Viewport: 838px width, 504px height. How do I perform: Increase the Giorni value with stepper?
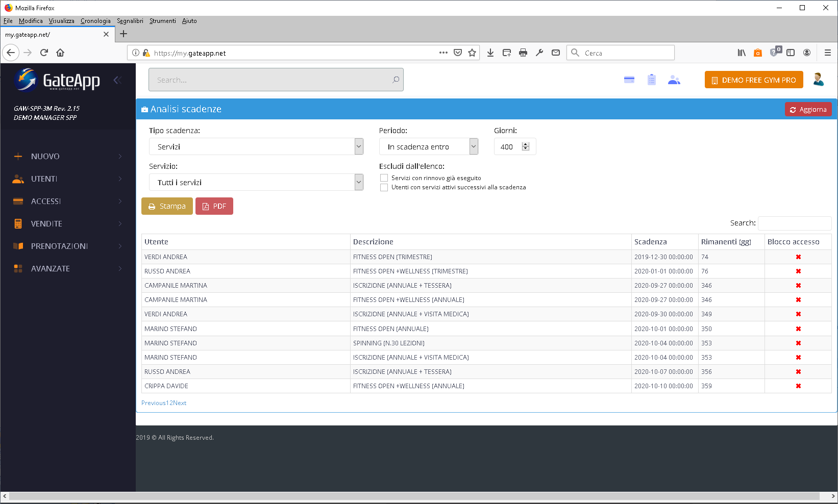click(x=526, y=144)
